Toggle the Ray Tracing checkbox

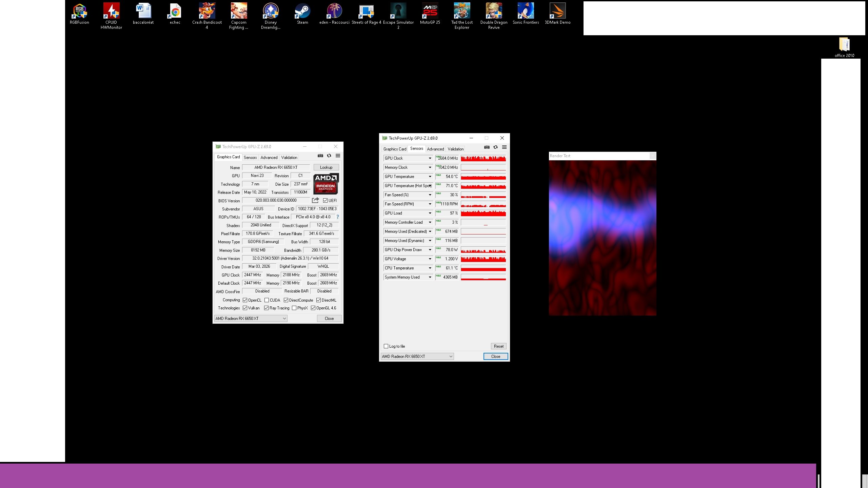(x=267, y=308)
